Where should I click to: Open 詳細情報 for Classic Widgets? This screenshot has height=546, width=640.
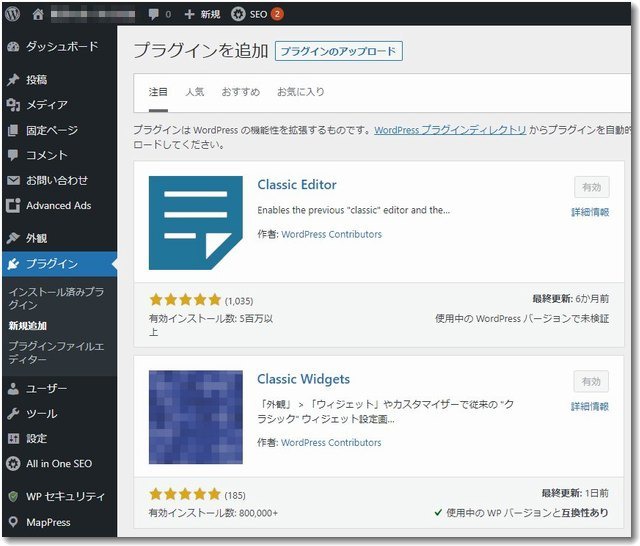coord(590,406)
